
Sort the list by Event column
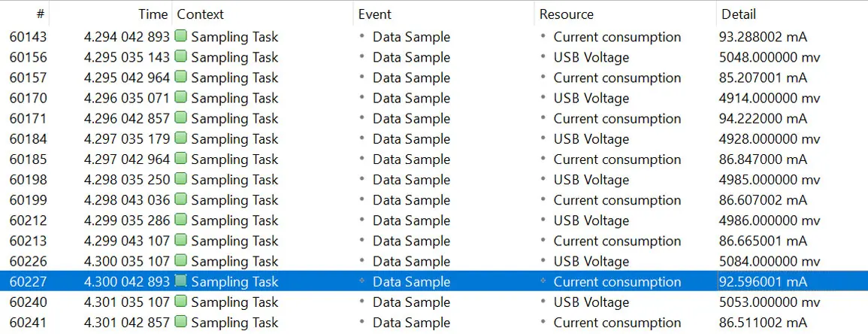tap(375, 14)
